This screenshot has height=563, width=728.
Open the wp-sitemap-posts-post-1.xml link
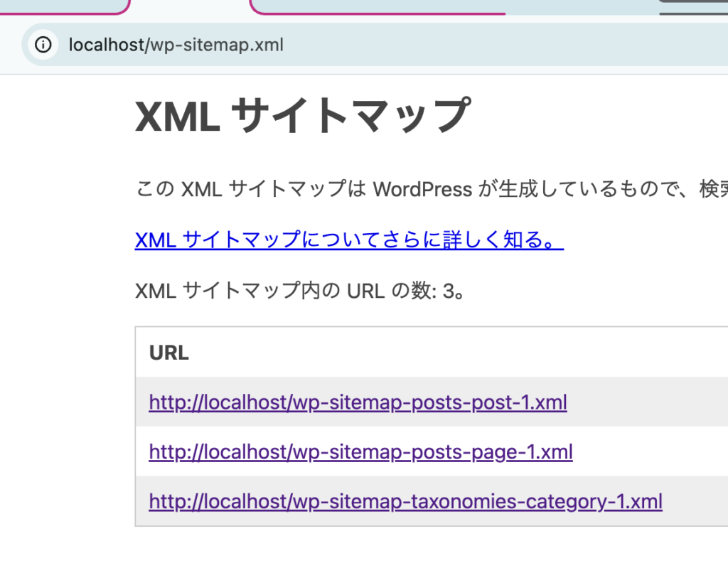click(x=358, y=403)
